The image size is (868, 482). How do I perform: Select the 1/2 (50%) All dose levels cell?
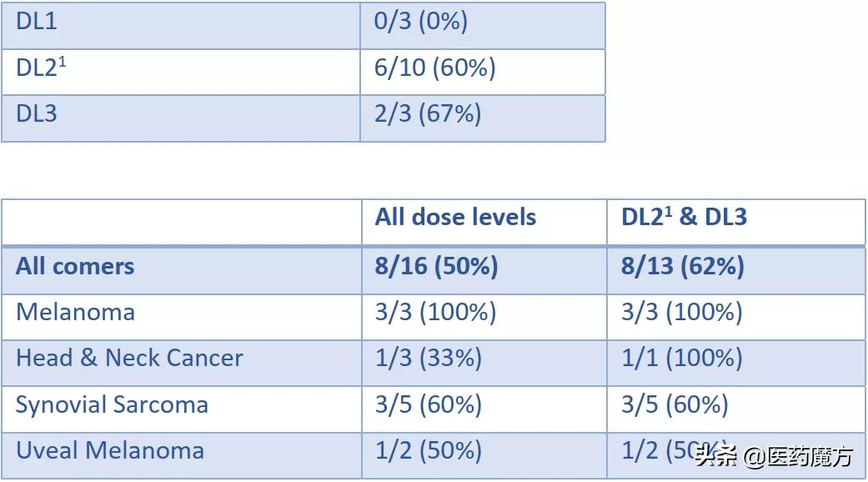coord(429,451)
